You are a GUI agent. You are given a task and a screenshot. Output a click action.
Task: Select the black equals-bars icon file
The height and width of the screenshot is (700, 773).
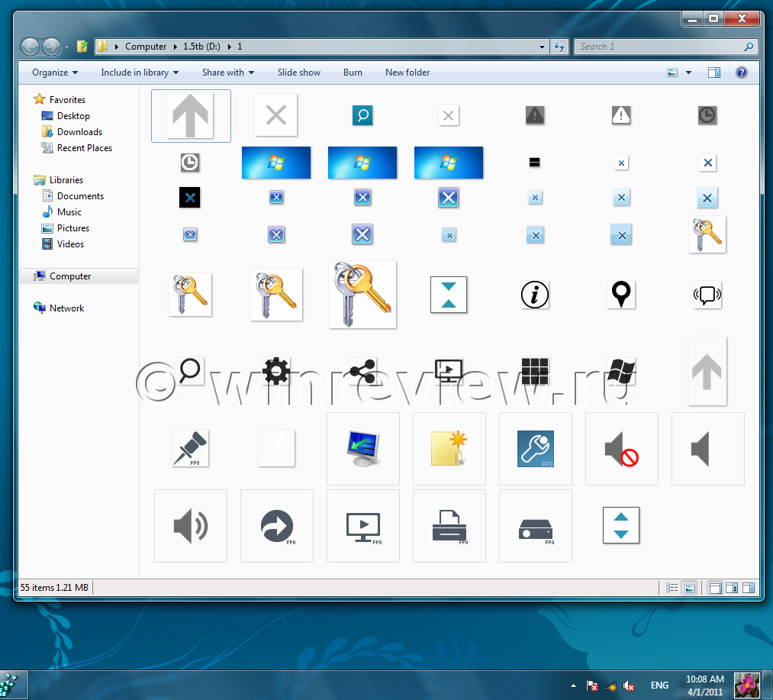coord(535,163)
